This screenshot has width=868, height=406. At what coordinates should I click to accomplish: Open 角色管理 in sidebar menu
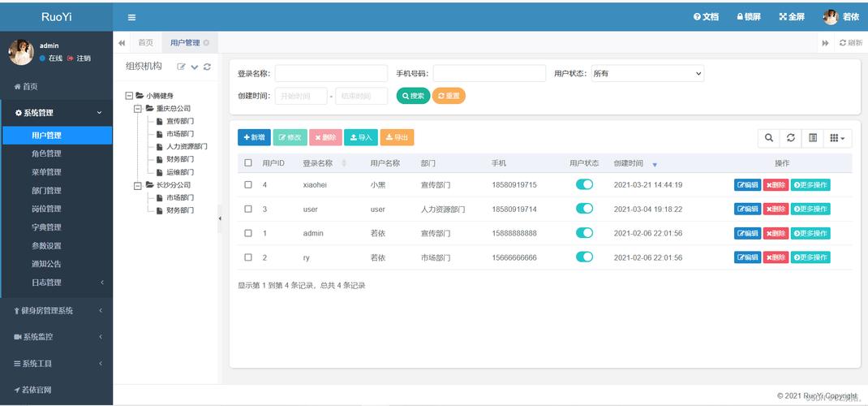pos(46,153)
